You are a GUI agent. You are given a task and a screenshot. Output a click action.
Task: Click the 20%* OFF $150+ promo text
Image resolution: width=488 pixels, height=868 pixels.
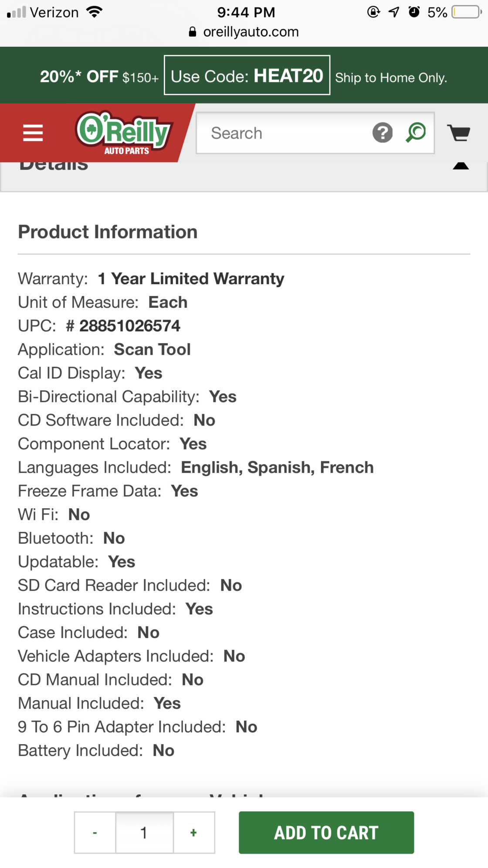tap(99, 77)
